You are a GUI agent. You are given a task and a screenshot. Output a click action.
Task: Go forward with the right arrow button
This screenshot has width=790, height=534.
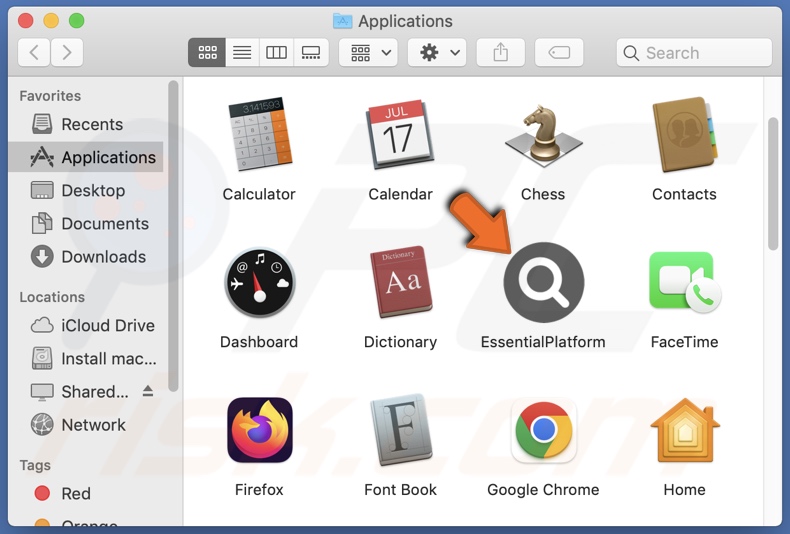point(67,52)
